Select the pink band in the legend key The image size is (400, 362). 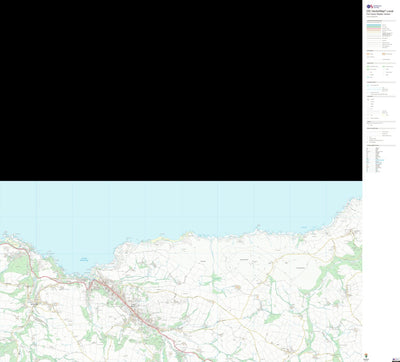[374, 29]
